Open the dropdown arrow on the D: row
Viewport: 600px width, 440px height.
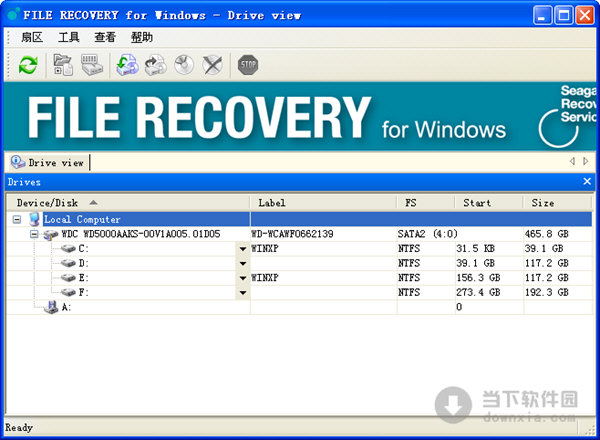[x=243, y=263]
